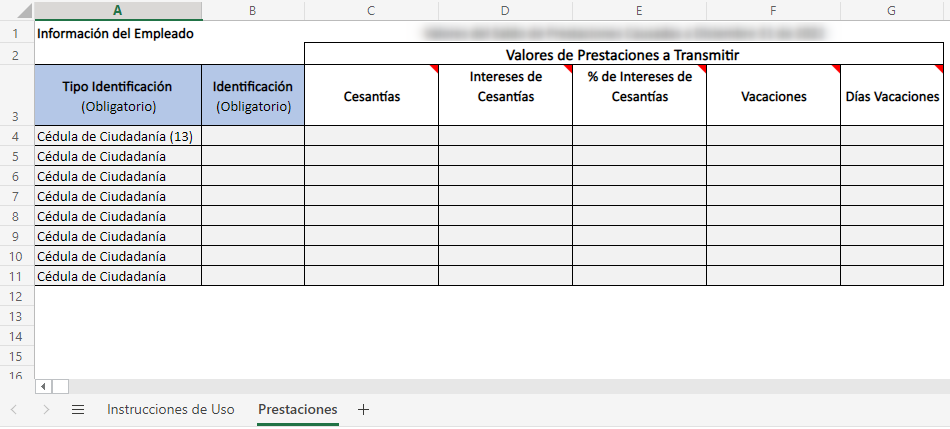950x429 pixels.
Task: Click the Tipo Identificación (Obligatorio) header cell
Action: (x=118, y=96)
